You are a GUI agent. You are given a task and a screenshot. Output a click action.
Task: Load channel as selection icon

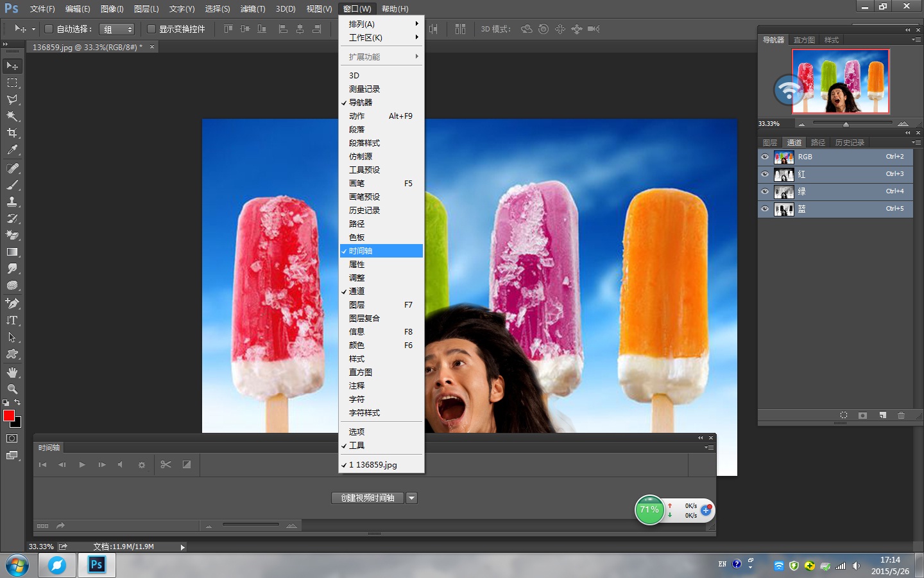[x=844, y=416]
